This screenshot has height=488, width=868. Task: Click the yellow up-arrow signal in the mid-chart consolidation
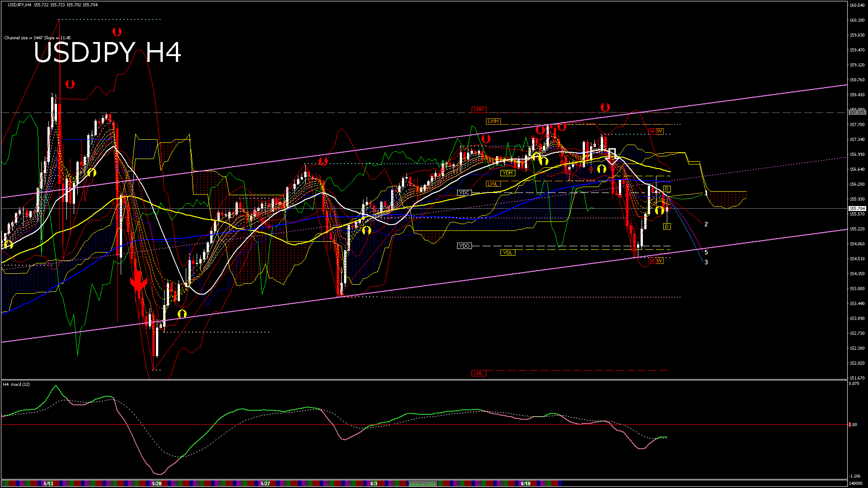coord(367,230)
